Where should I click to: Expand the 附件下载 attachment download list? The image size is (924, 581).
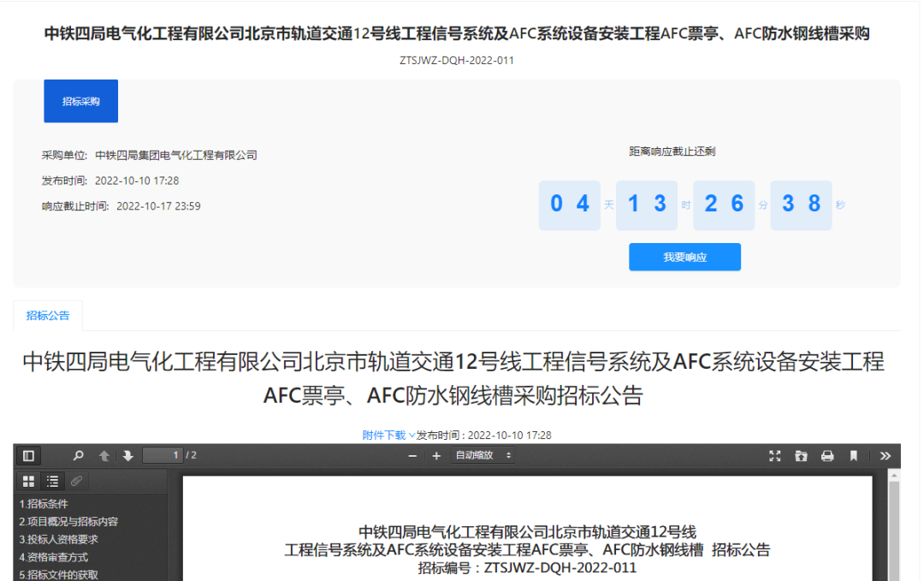[x=388, y=436]
